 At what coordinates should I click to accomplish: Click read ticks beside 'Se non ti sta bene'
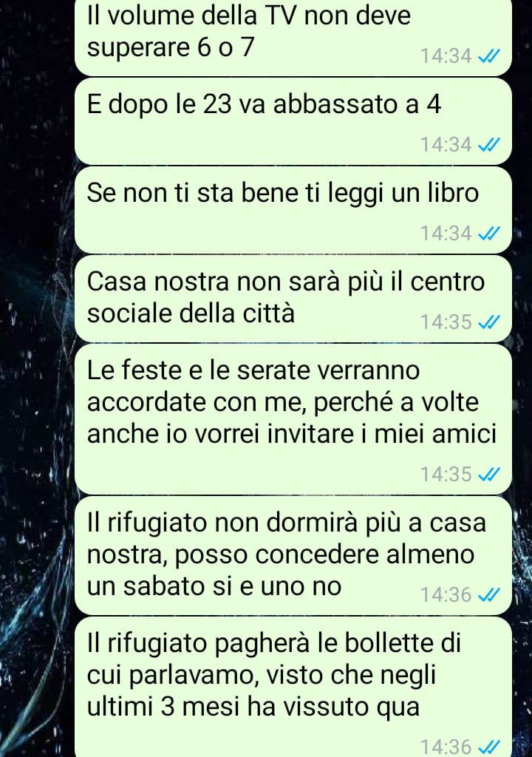pyautogui.click(x=488, y=234)
